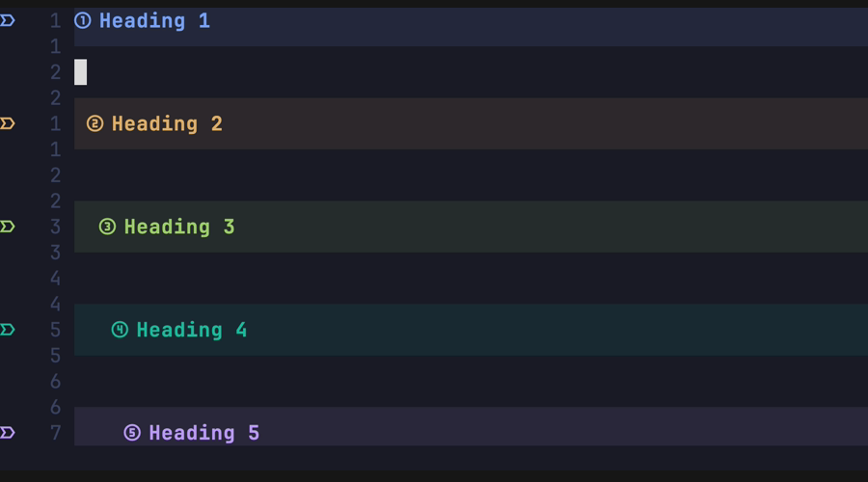Select the purple gutter marker beside Heading 5
Screen dimensions: 868x482
point(8,433)
